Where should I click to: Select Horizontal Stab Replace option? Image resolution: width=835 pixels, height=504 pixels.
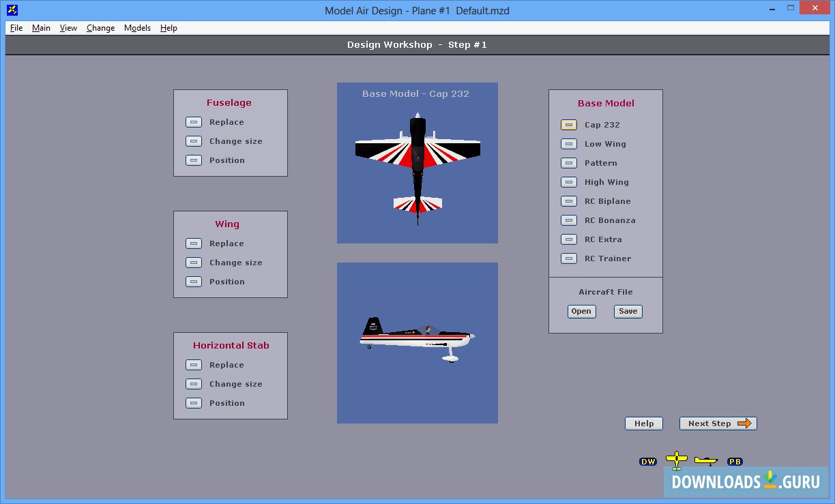click(194, 365)
